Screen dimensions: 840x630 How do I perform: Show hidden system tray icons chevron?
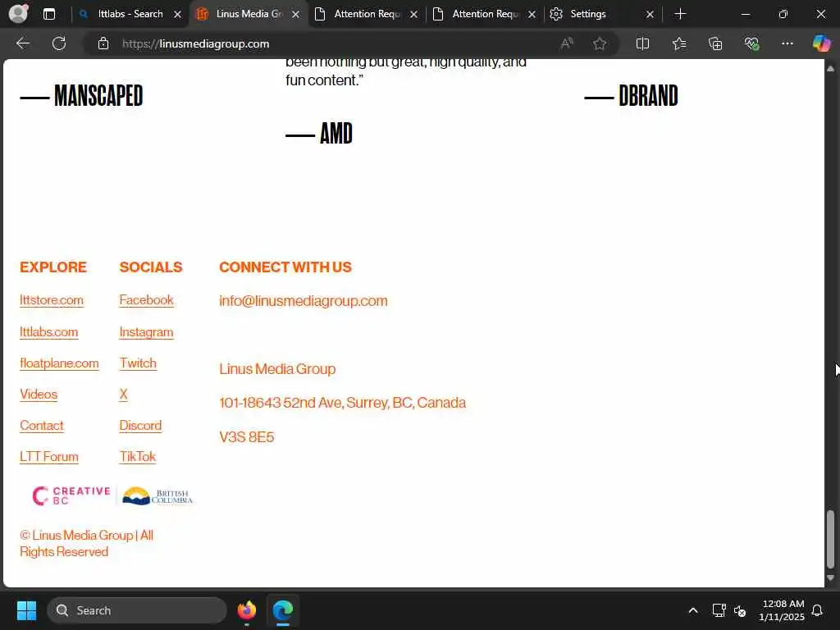pyautogui.click(x=692, y=610)
